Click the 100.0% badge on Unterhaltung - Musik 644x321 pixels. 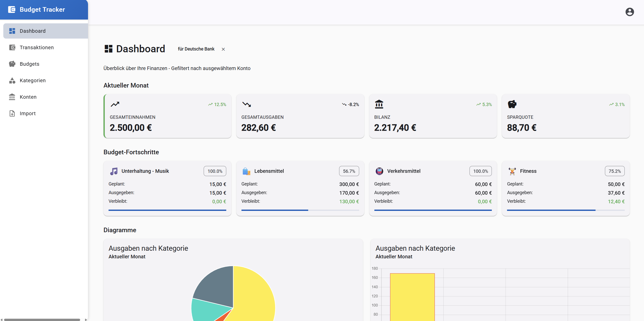click(215, 171)
